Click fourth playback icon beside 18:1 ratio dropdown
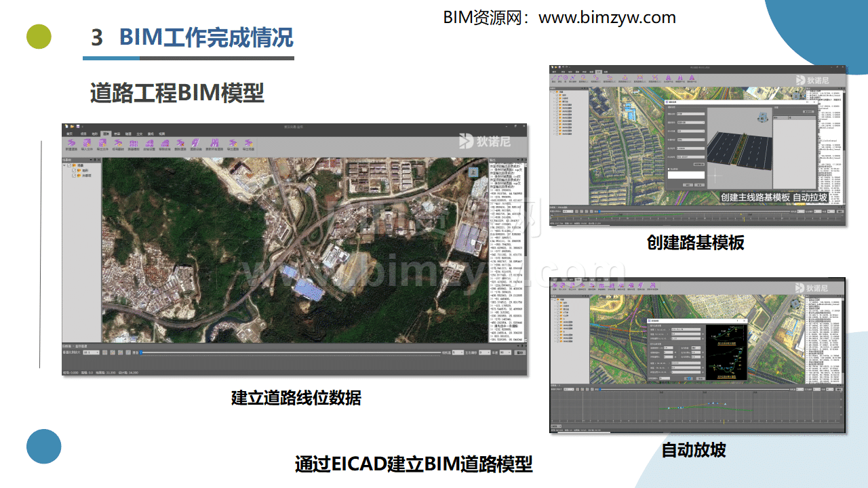 pos(128,352)
